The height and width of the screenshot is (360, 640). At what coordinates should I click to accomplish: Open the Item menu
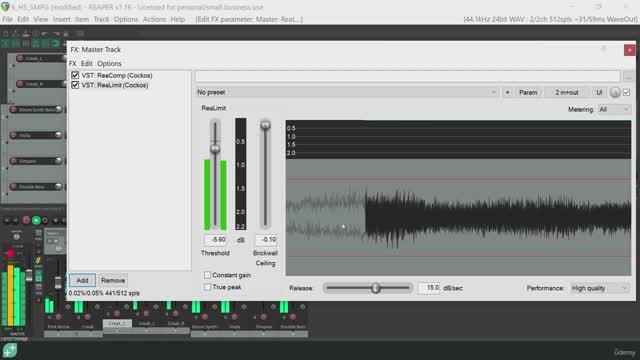pyautogui.click(x=82, y=19)
